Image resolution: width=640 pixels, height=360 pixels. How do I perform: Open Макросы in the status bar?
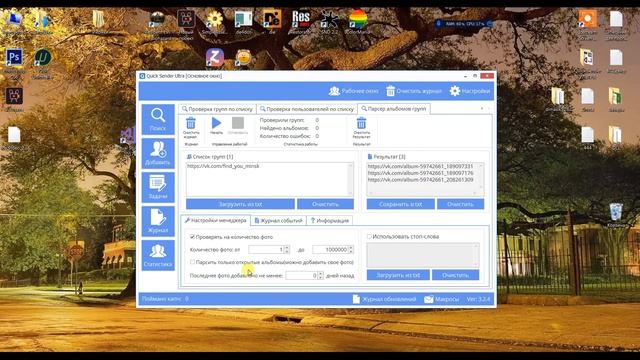pos(442,299)
